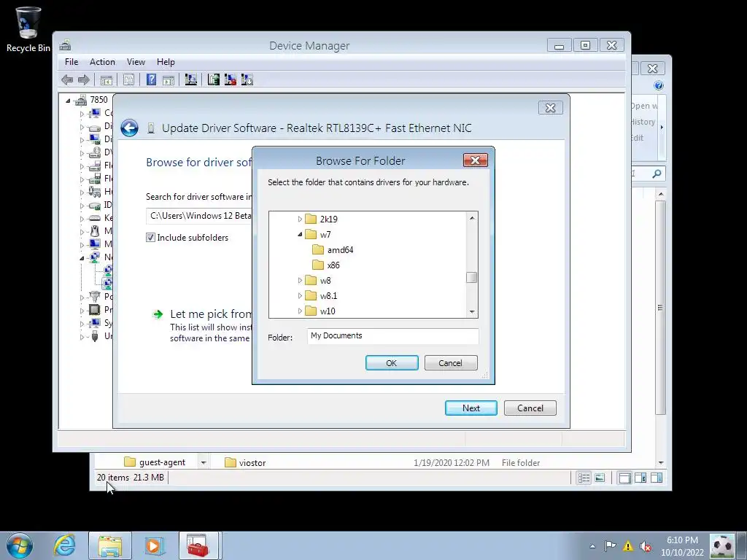Open the Help menu
This screenshot has width=747, height=560.
pyautogui.click(x=166, y=62)
